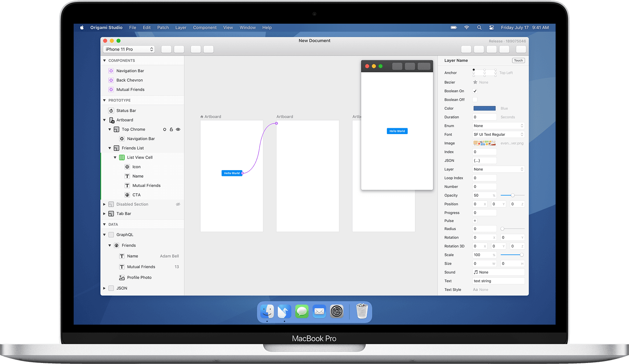Image resolution: width=629 pixels, height=364 pixels.
Task: Click the Artboard layer icon in sidebar
Action: [x=112, y=120]
